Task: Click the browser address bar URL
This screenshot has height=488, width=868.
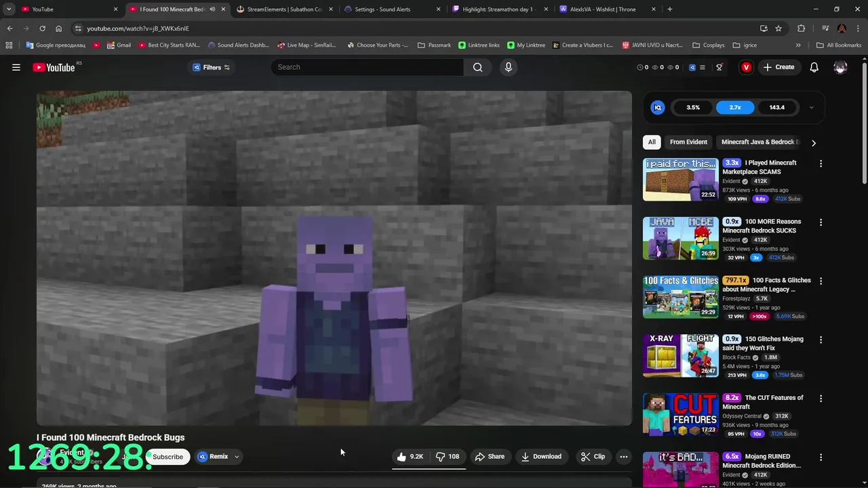Action: coord(138,28)
